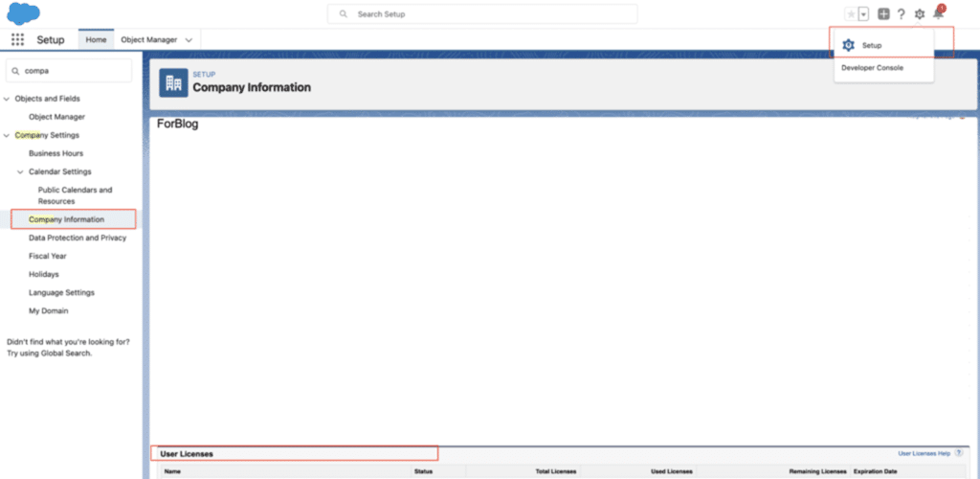Select Developer Console from the menu
Screen dimensions: 980x479
[x=872, y=67]
